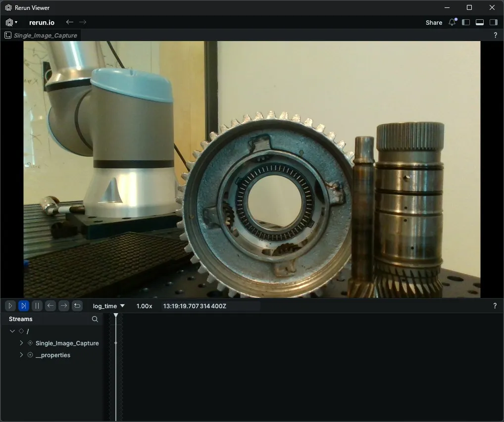
Task: Click the 1.00x playback speed control
Action: [x=144, y=306]
